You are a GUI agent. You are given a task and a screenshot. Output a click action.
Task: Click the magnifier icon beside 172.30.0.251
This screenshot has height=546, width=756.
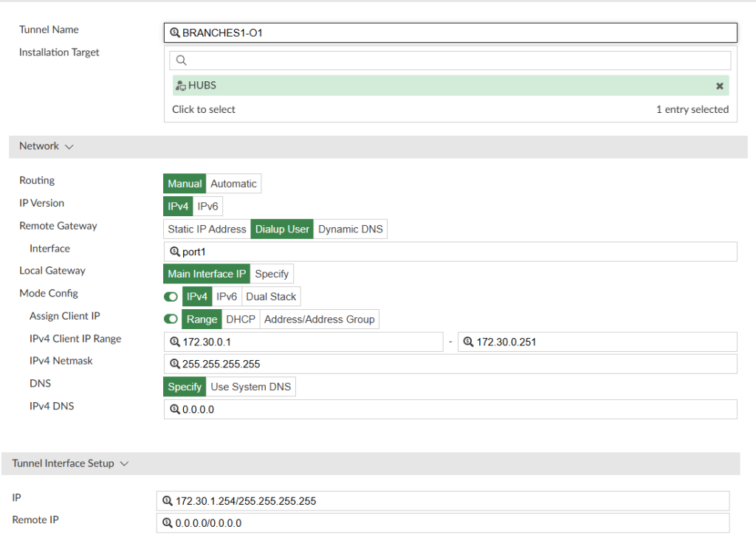468,342
